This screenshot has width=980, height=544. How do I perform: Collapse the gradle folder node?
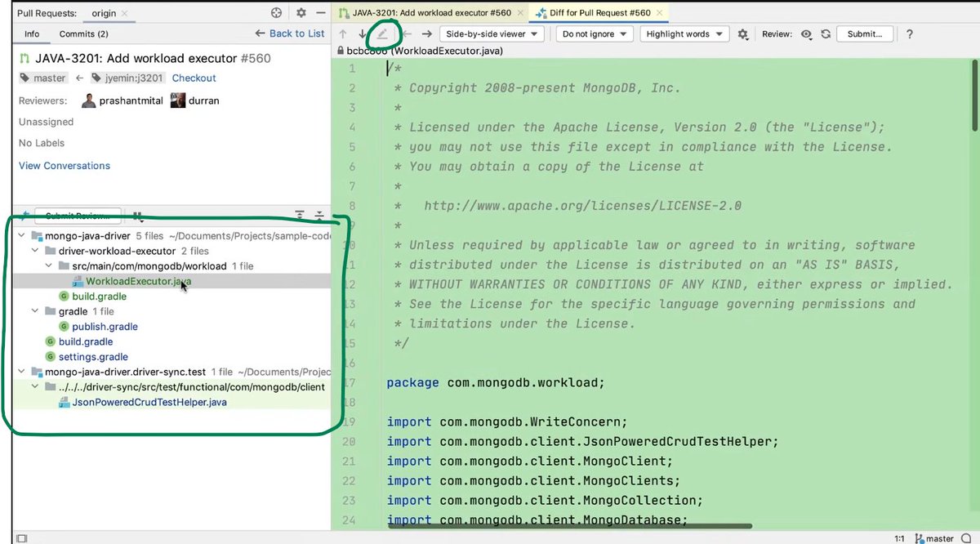pyautogui.click(x=37, y=311)
